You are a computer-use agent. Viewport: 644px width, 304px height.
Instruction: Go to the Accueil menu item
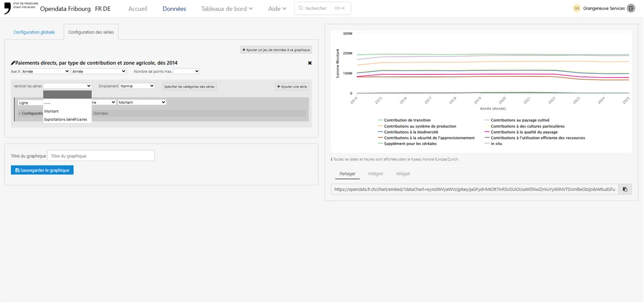click(x=138, y=9)
